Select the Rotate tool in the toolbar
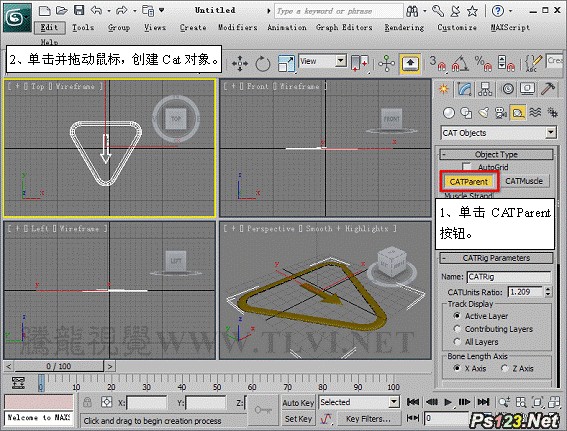The height and width of the screenshot is (431, 567). pos(263,63)
